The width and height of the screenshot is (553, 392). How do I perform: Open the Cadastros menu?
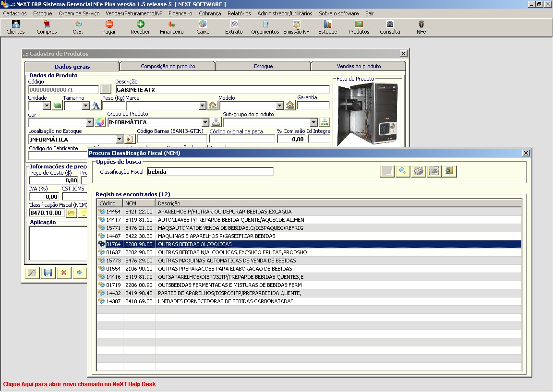pos(14,13)
